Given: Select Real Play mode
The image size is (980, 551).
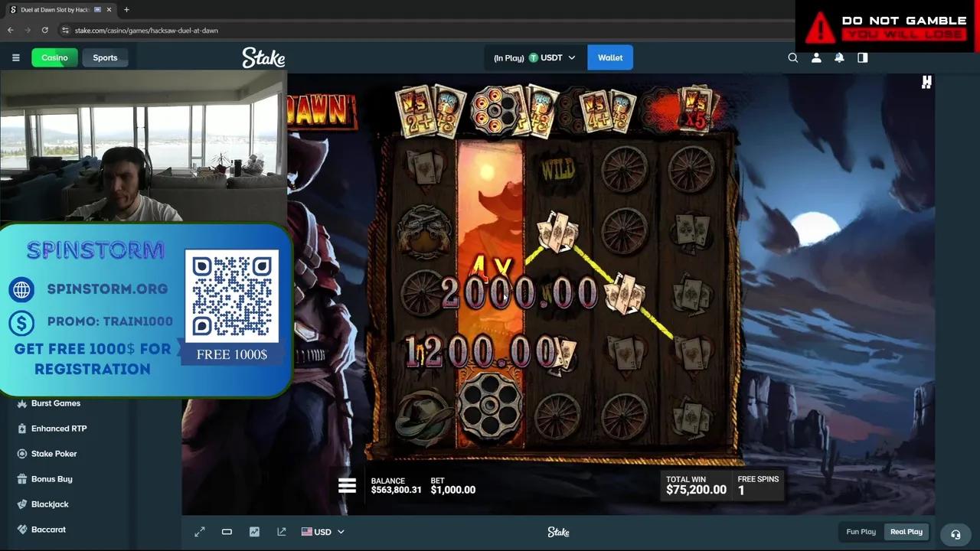Looking at the screenshot, I should (906, 532).
